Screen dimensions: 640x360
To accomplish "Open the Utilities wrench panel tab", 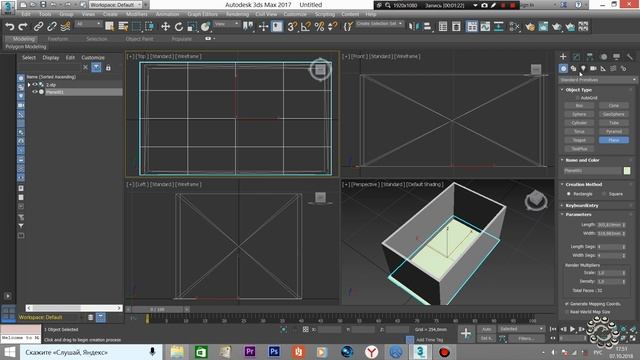I will point(630,56).
